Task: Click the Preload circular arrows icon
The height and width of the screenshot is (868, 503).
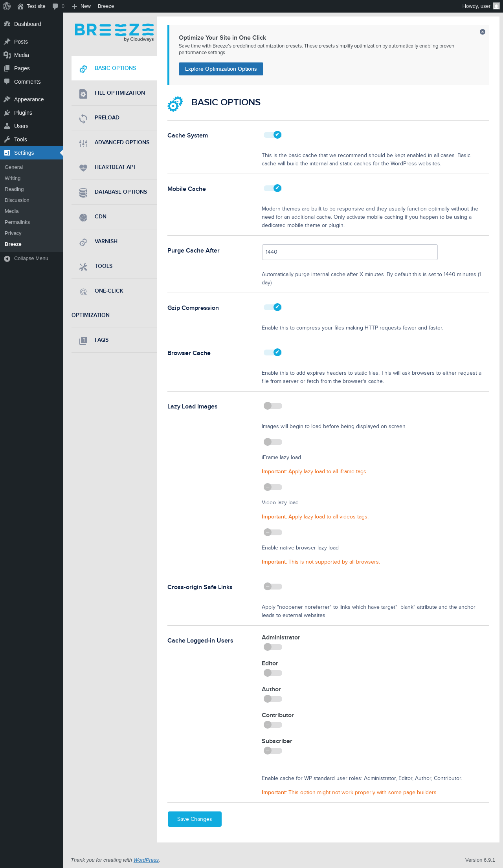Action: 83,119
